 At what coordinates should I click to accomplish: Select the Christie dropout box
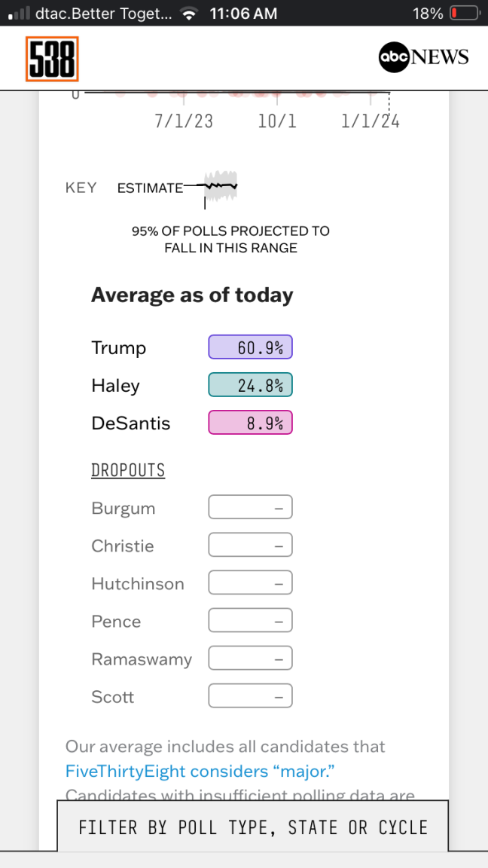pos(250,546)
